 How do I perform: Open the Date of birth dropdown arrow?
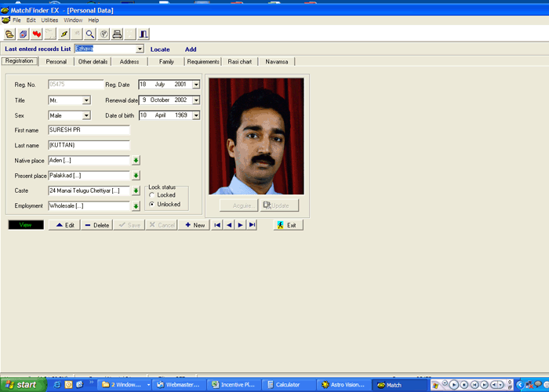point(196,115)
